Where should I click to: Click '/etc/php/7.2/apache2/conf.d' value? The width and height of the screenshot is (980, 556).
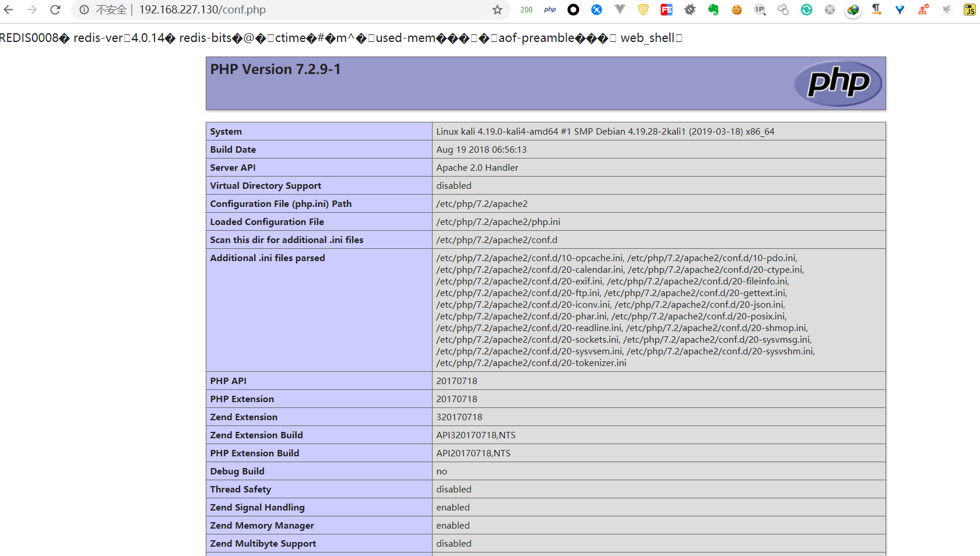(x=497, y=240)
